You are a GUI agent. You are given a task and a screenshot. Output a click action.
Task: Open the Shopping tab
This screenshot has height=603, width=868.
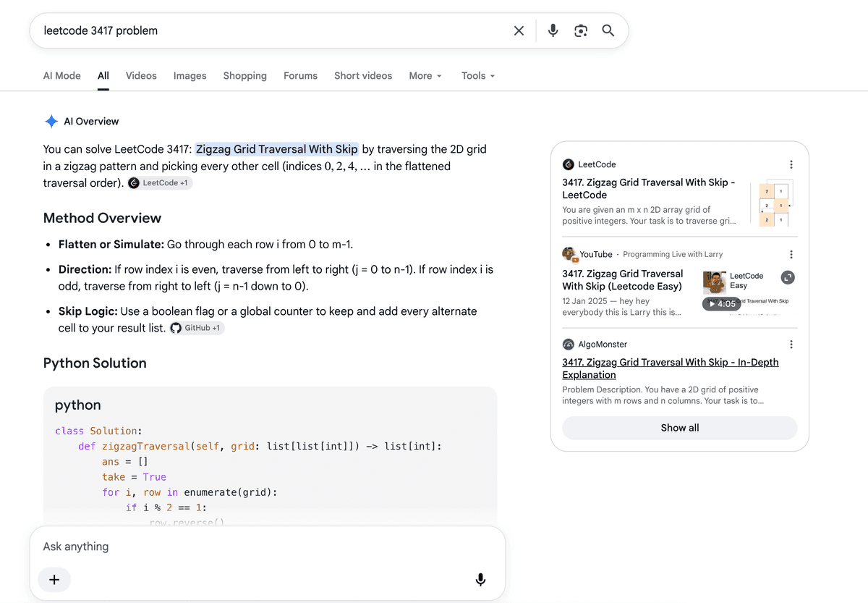click(245, 75)
